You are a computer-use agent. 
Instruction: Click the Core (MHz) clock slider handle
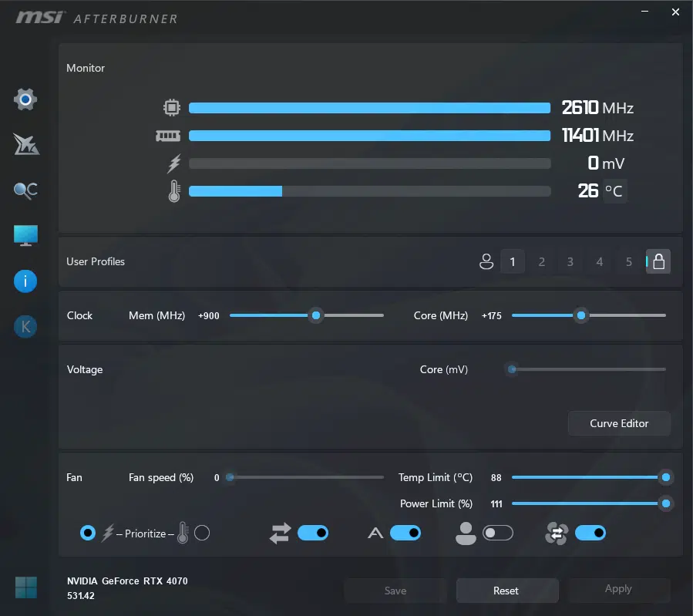coord(581,315)
